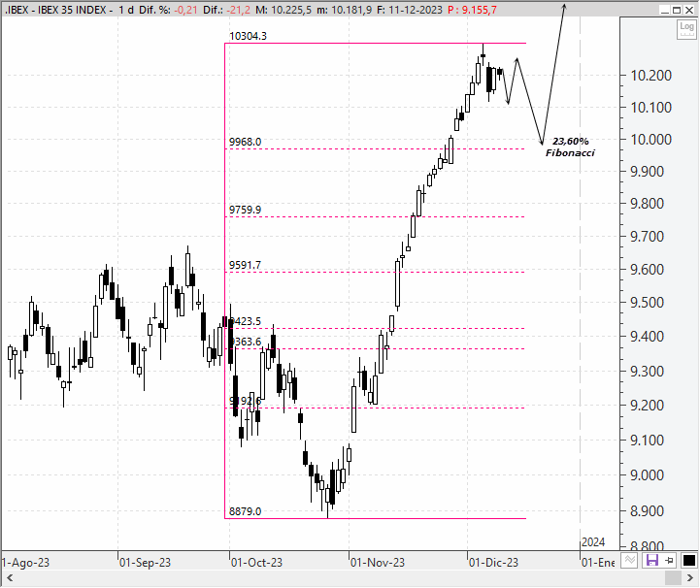Click the horizontal scrollbar left arrow
This screenshot has width=700, height=588.
[10, 578]
